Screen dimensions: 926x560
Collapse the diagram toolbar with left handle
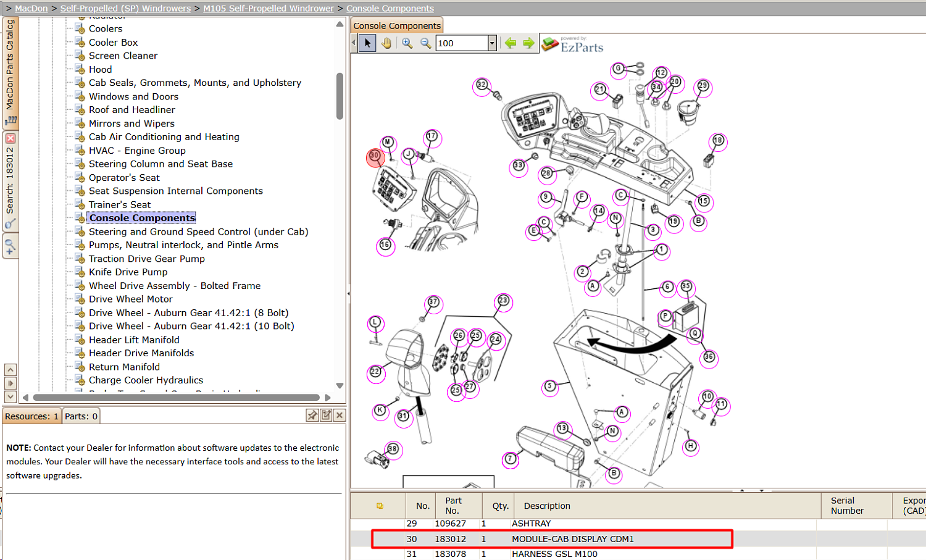(x=354, y=43)
